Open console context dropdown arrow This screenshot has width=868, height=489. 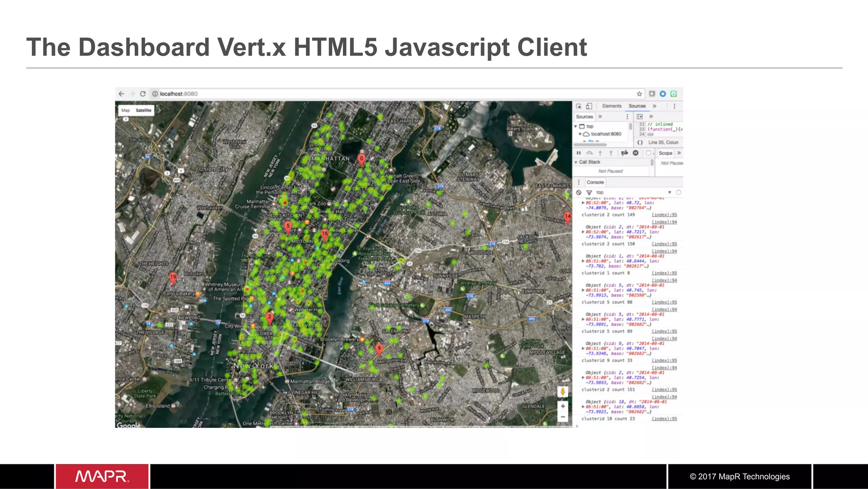[670, 193]
